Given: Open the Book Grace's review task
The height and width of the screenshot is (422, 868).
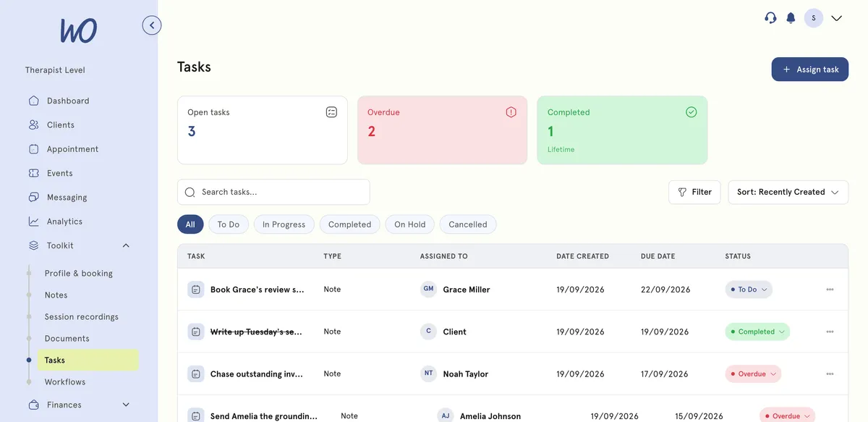Looking at the screenshot, I should (257, 290).
